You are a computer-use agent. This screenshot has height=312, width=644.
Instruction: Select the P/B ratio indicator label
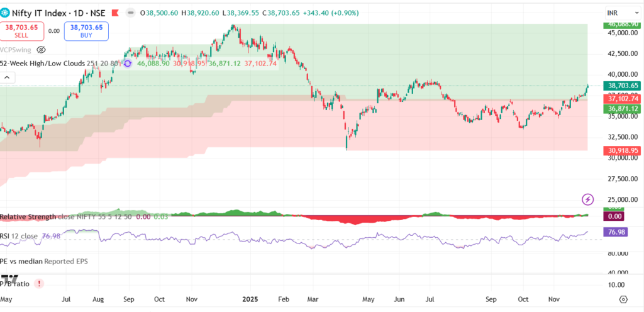point(15,284)
